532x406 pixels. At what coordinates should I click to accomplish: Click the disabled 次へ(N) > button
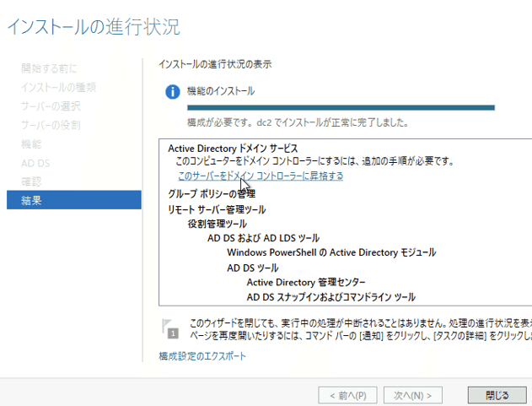point(413,395)
